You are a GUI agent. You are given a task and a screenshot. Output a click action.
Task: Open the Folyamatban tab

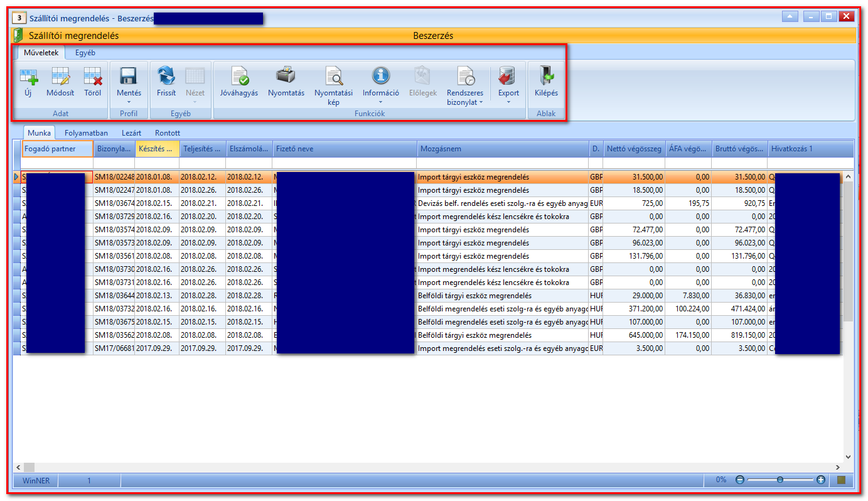click(x=87, y=133)
